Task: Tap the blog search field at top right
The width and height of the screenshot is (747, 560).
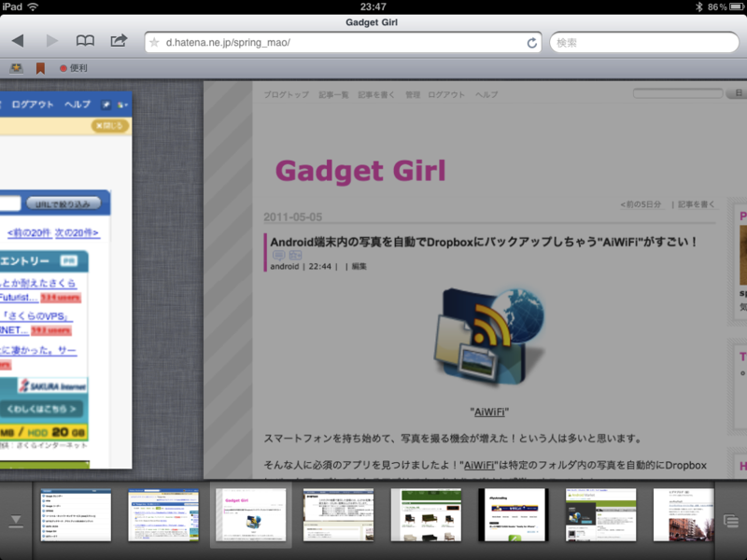Action: pos(678,93)
